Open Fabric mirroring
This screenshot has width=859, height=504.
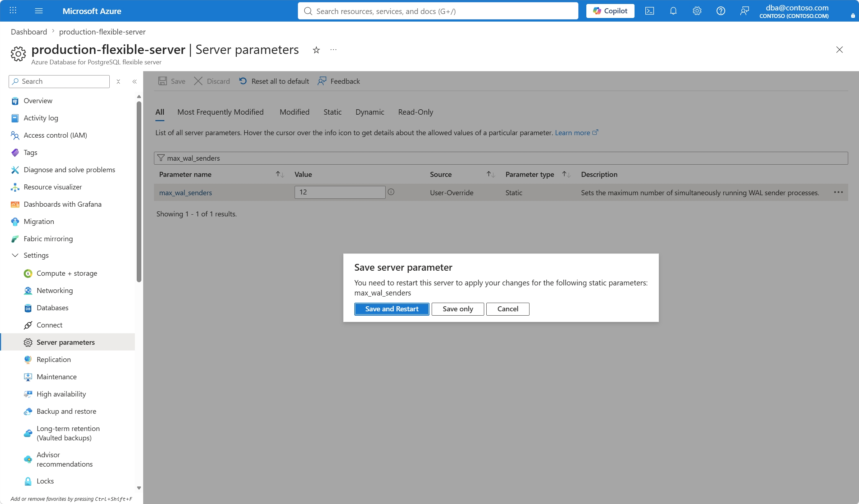(48, 239)
